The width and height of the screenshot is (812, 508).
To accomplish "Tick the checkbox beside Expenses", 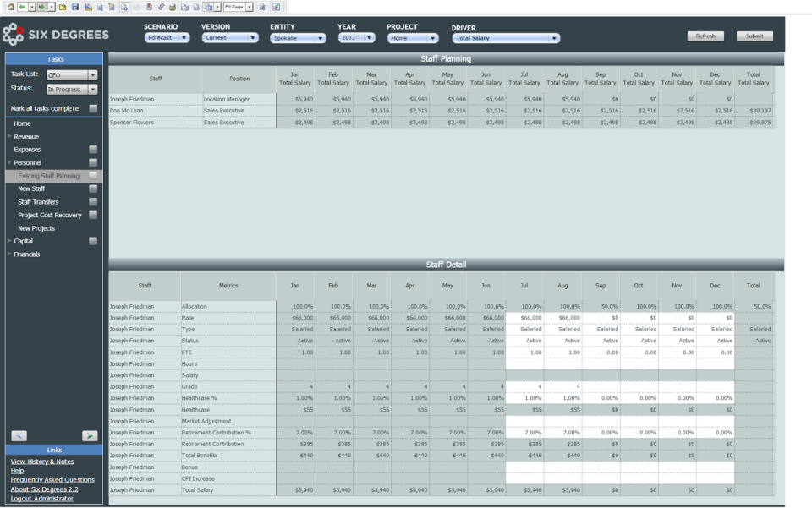I will tap(93, 150).
